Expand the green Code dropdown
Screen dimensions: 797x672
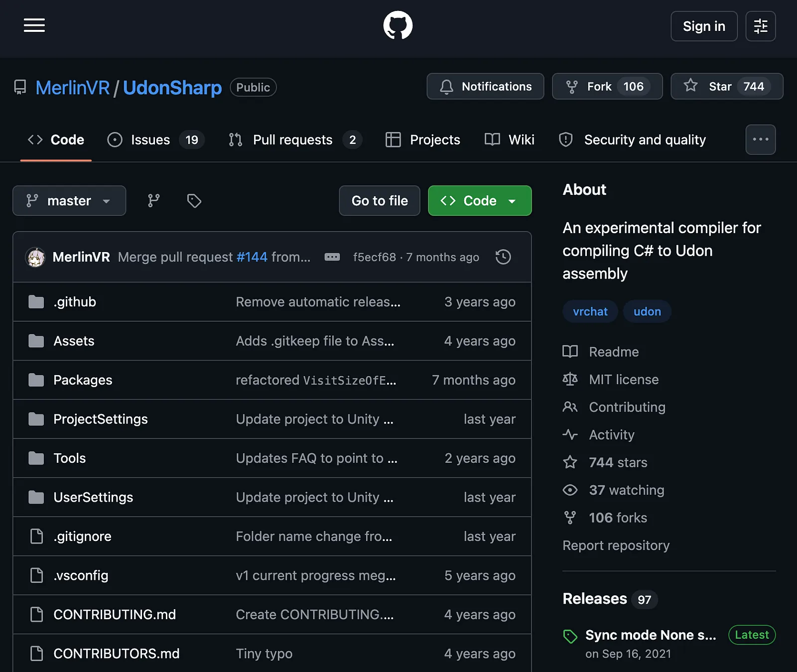(480, 201)
